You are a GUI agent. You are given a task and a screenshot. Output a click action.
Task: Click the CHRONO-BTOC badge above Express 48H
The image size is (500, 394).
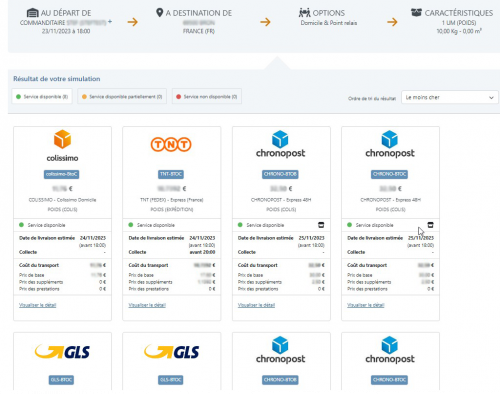point(390,174)
